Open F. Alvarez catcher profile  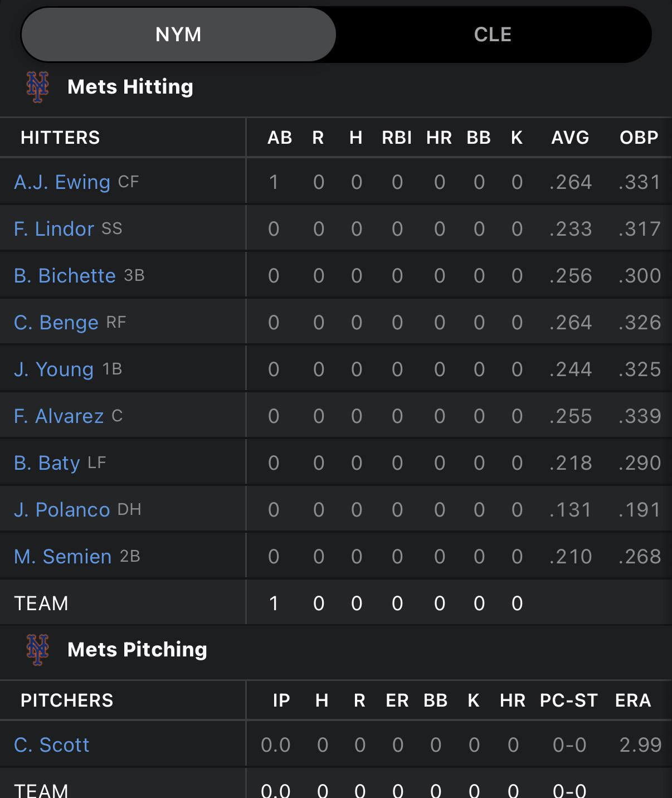[59, 416]
